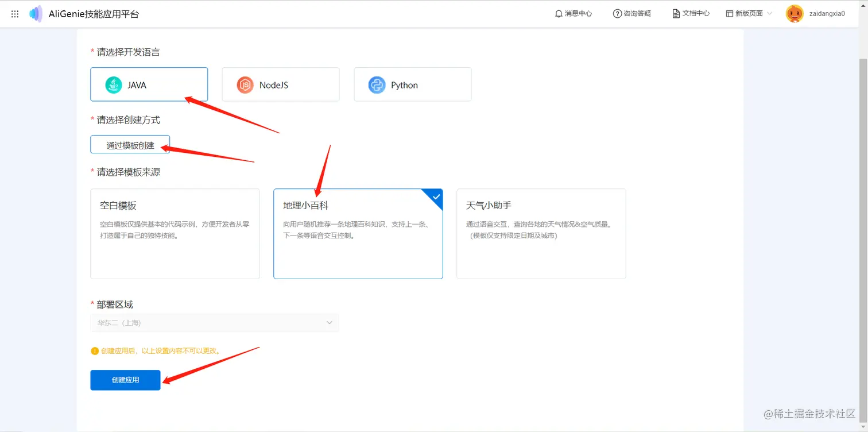868x432 pixels.
Task: Click the 天气小助手 description text
Action: point(540,230)
